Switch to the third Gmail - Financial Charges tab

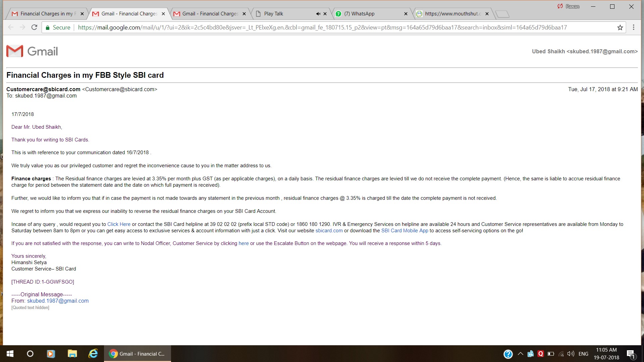tap(210, 14)
